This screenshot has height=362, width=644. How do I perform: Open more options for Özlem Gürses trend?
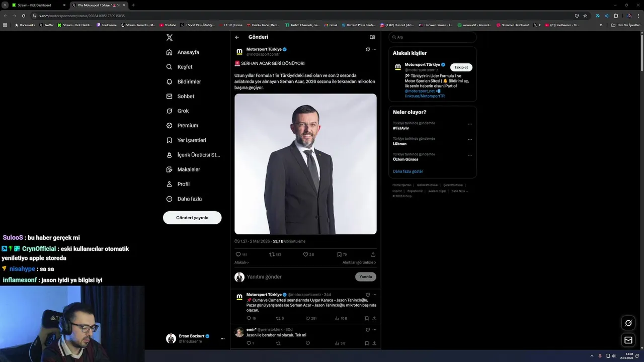click(470, 155)
